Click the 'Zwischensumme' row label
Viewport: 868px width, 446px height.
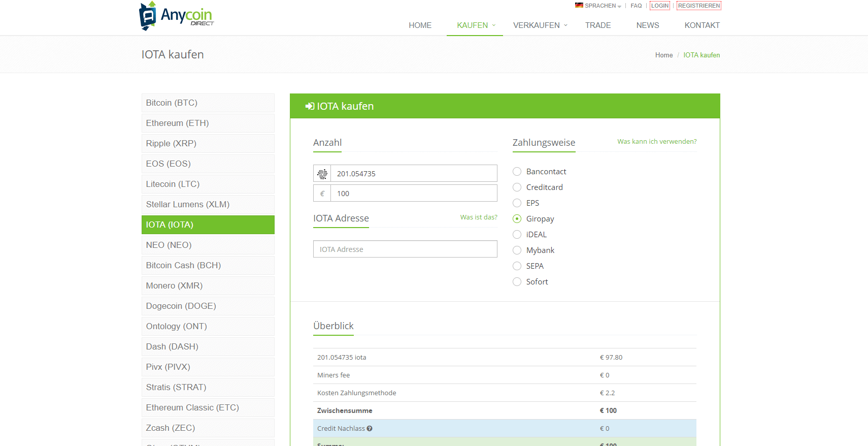pyautogui.click(x=345, y=411)
